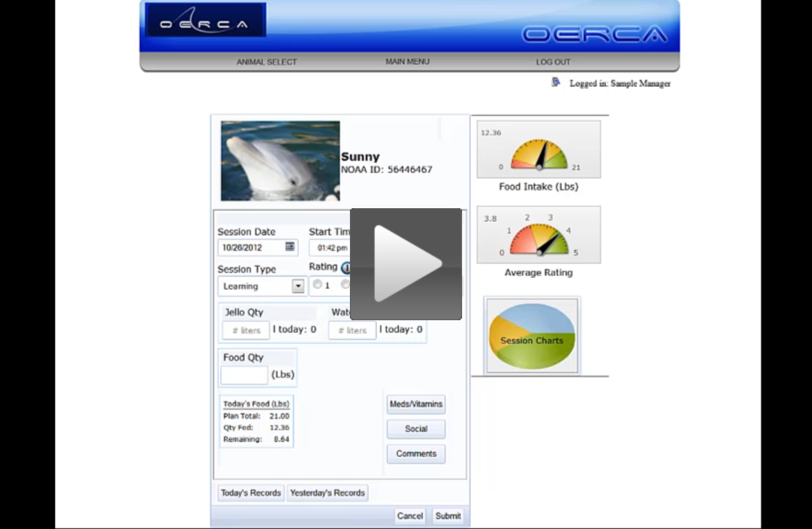812x529 pixels.
Task: Click the large video play button
Action: (x=406, y=264)
